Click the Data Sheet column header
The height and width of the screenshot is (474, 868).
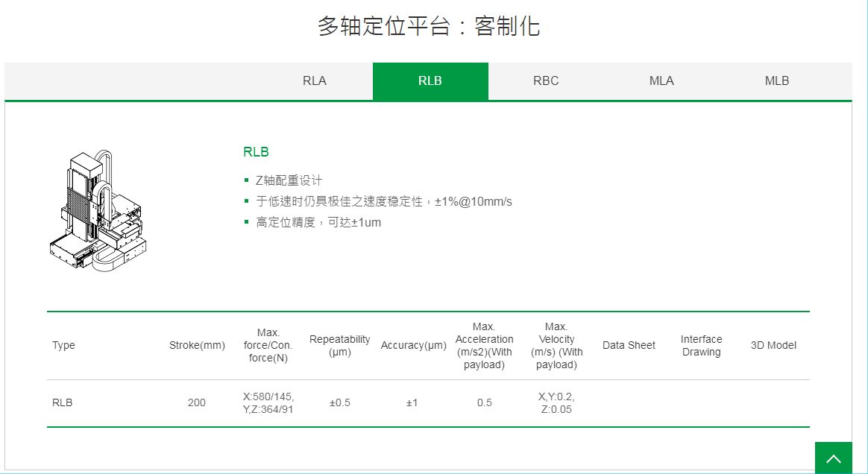point(629,345)
